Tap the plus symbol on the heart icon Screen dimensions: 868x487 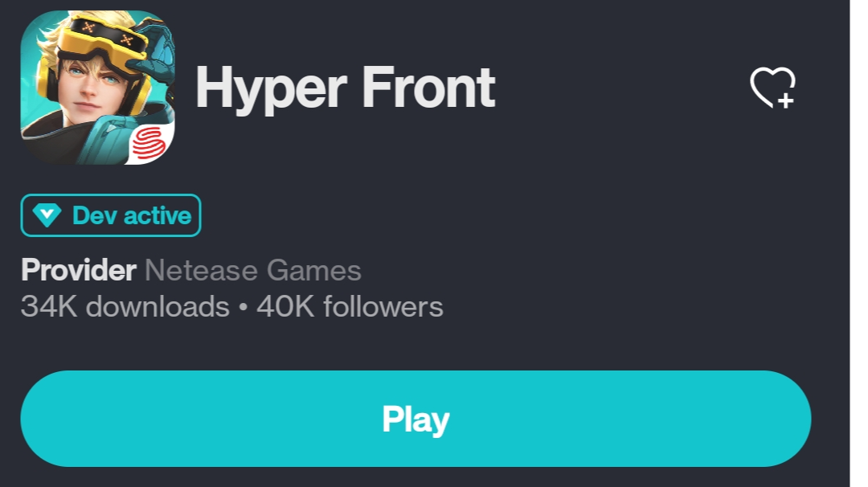(785, 100)
